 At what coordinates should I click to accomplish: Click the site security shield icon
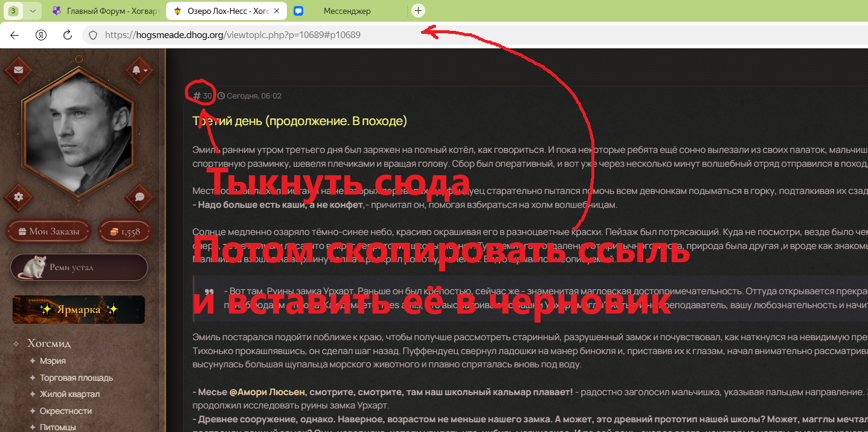[x=93, y=35]
